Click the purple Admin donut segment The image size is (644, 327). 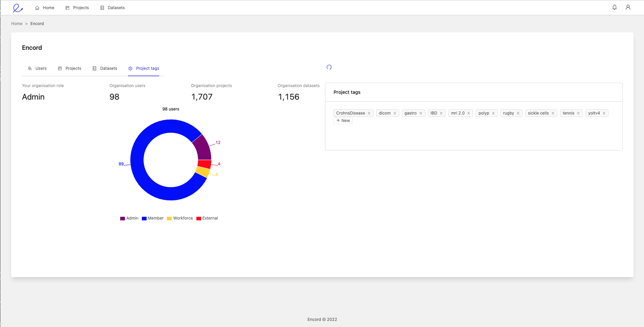(x=203, y=148)
